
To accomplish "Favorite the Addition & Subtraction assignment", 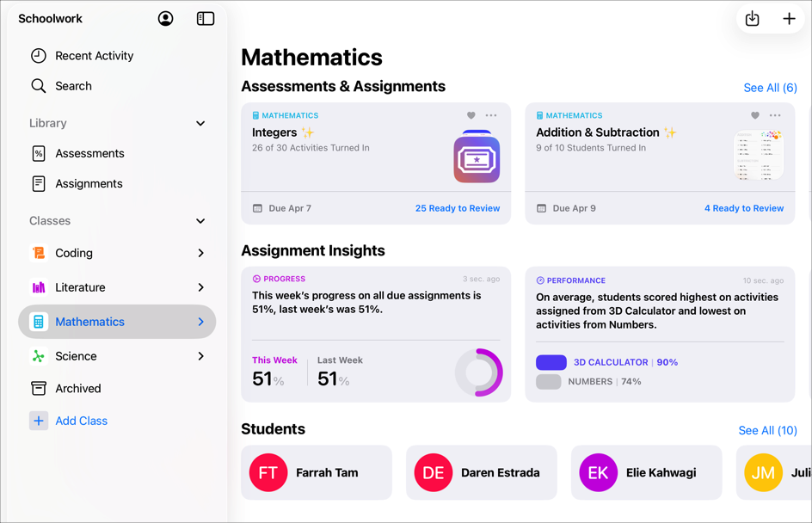I will (754, 114).
